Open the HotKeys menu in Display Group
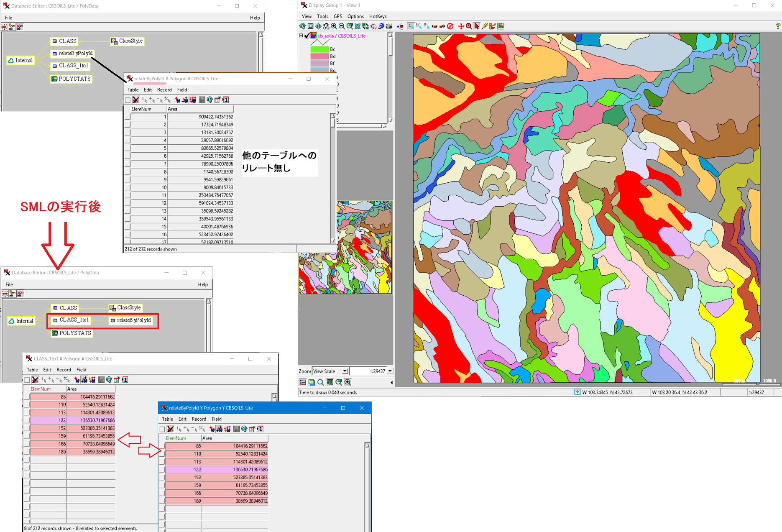 pyautogui.click(x=378, y=16)
